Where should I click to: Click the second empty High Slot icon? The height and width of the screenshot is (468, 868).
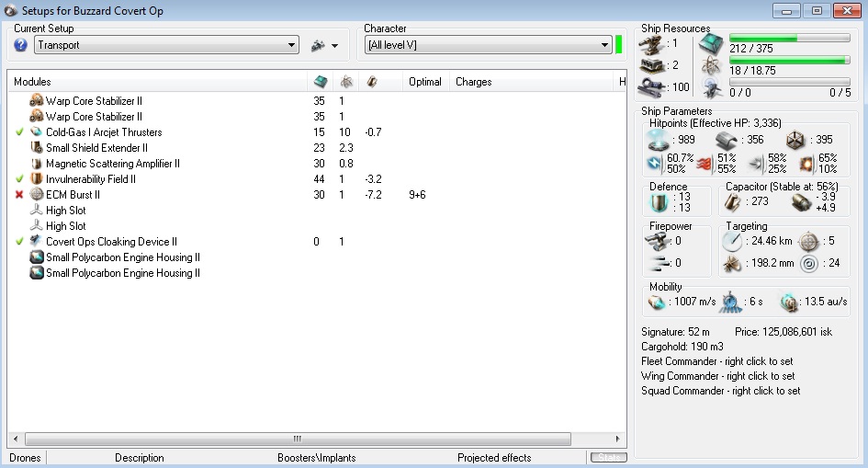37,225
